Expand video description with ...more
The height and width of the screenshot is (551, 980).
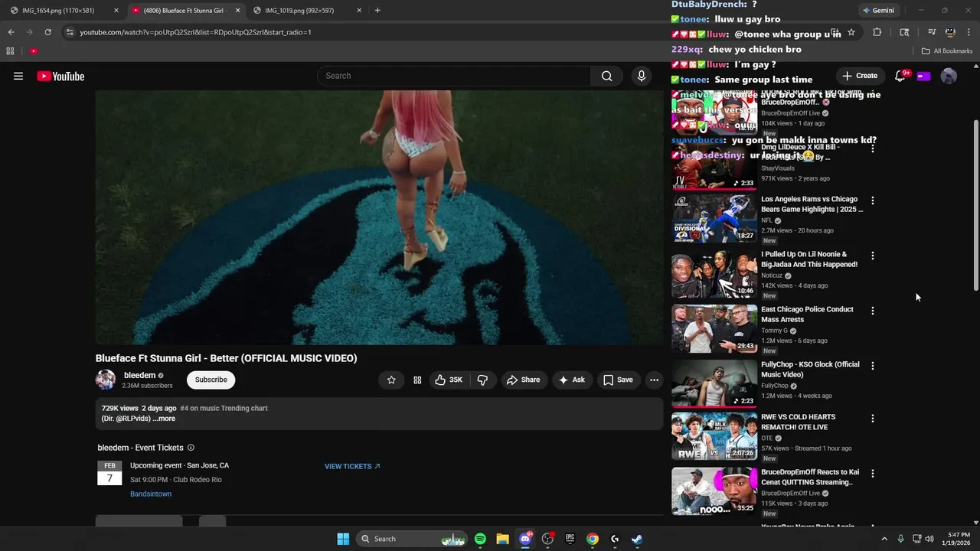coord(164,419)
